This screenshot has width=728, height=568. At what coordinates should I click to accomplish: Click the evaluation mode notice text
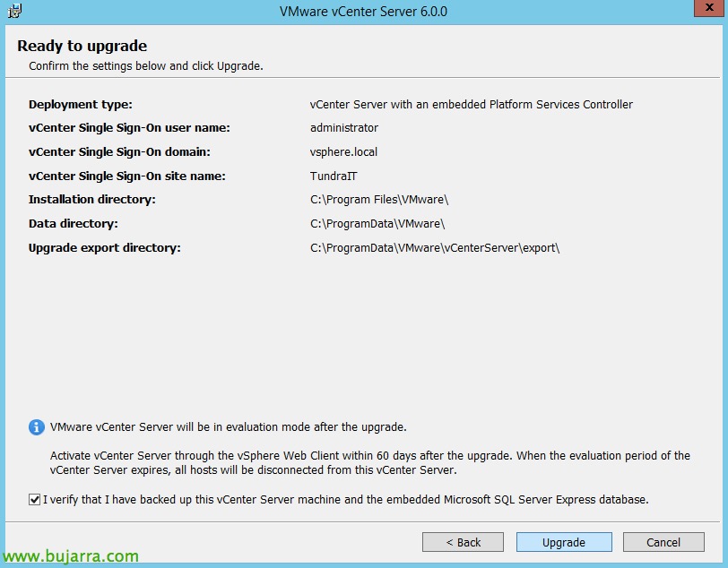[229, 427]
